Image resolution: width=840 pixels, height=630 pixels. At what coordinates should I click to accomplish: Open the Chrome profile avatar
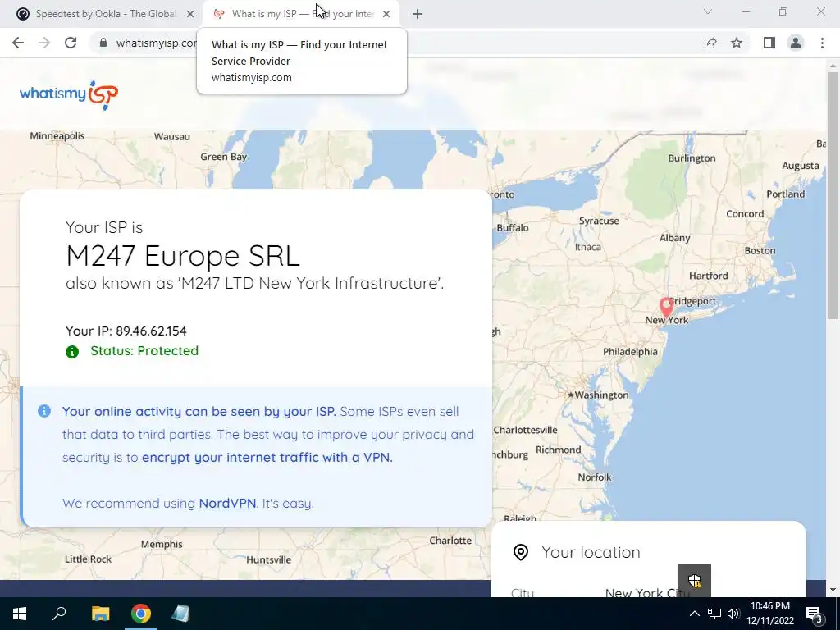click(796, 43)
